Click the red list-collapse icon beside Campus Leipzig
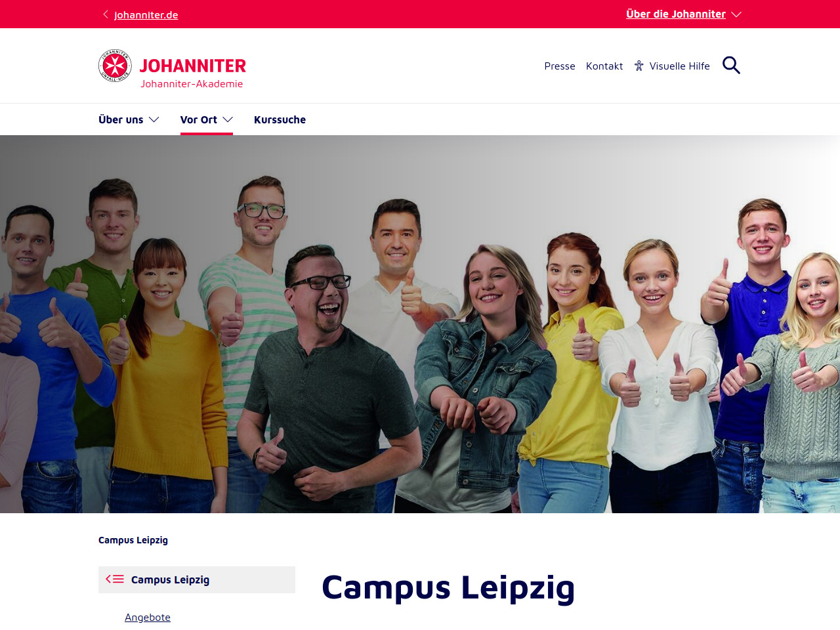840x630 pixels. pyautogui.click(x=115, y=579)
